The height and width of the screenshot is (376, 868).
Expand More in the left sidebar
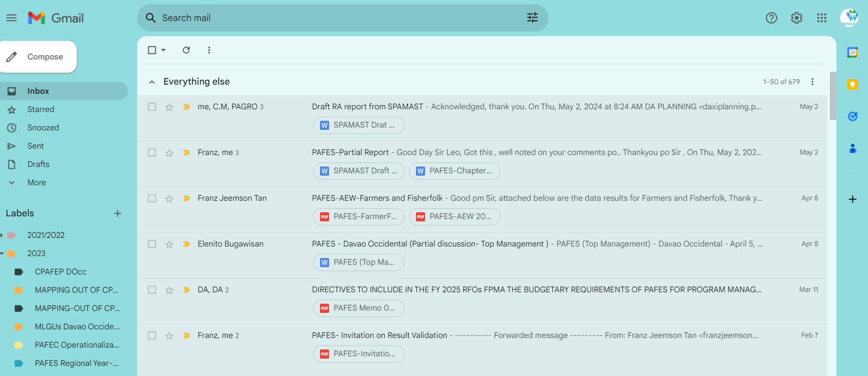tap(37, 183)
